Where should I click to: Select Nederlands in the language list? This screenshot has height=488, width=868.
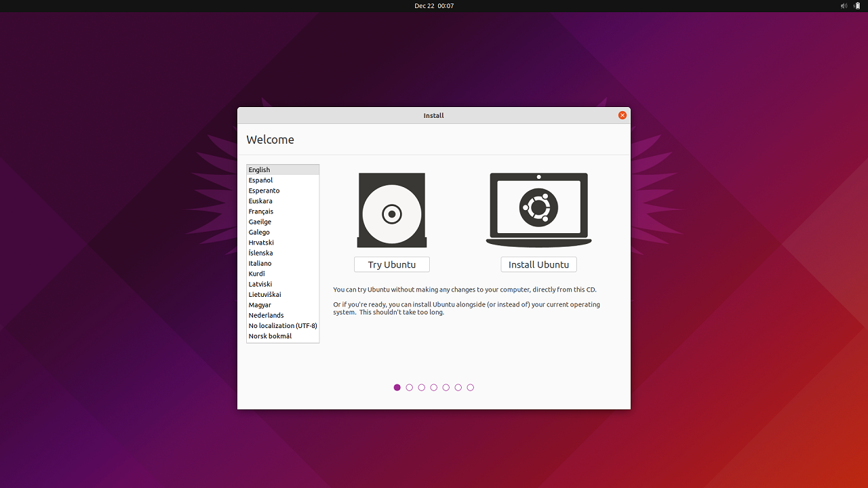pyautogui.click(x=283, y=315)
